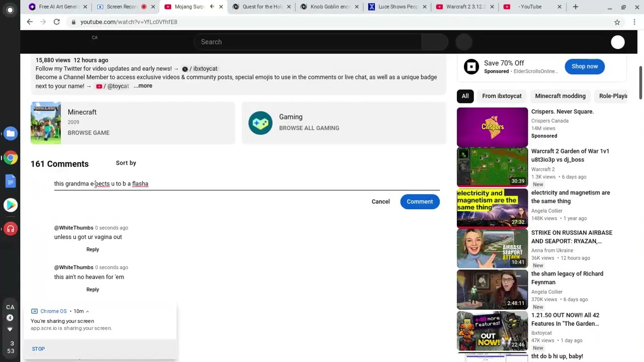Screen dimensions: 644x362
Task: Open the YouTube account avatar menu
Action: (x=618, y=42)
